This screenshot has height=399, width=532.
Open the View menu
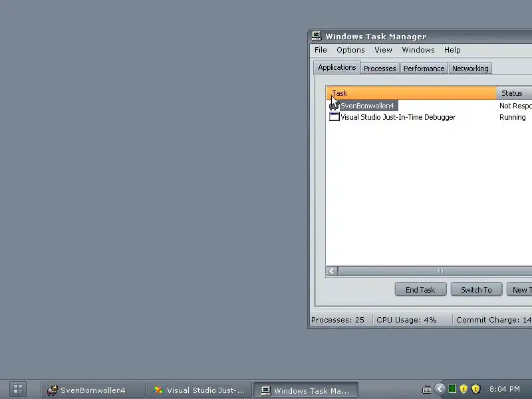click(383, 50)
